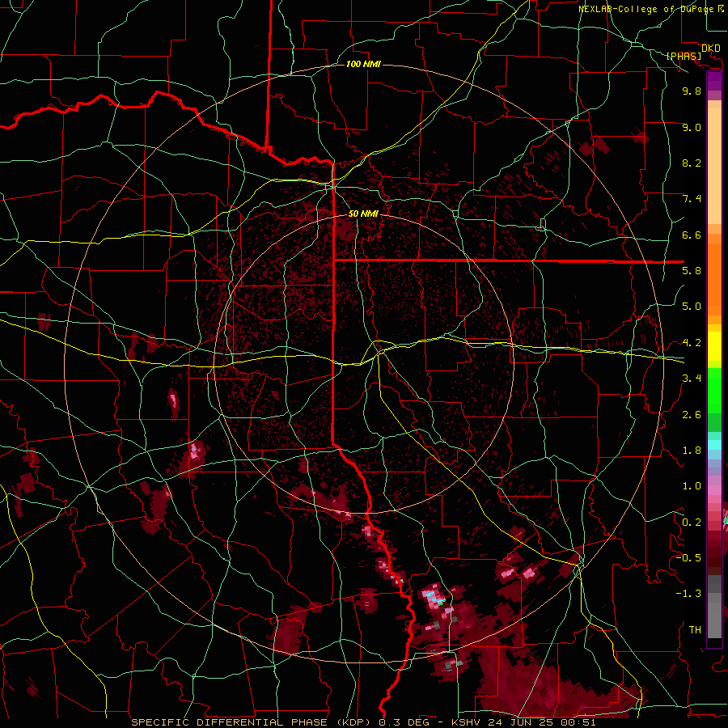
Task: Select the "NEXLAB-College of DuPage" watermark text
Action: (x=645, y=9)
